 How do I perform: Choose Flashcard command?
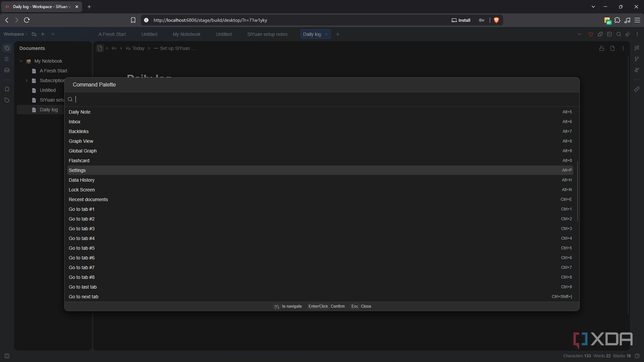click(320, 161)
